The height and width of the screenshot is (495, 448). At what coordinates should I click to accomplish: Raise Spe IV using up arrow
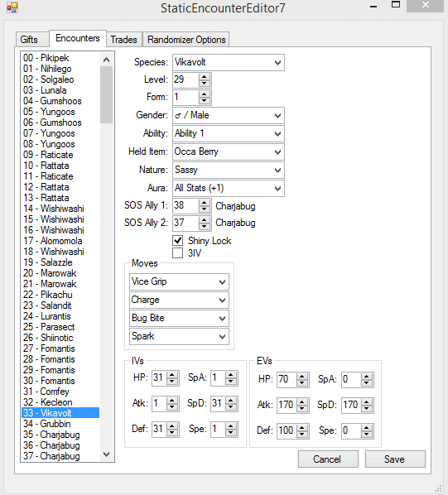tap(231, 426)
